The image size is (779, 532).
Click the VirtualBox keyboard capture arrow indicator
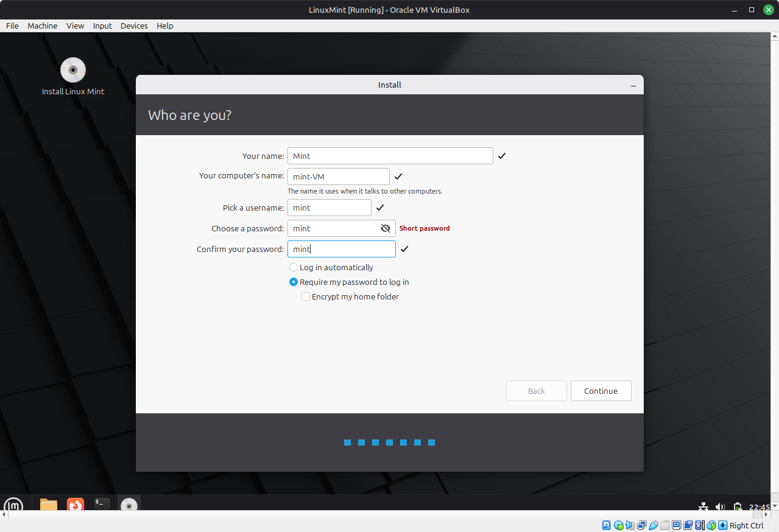tap(723, 525)
